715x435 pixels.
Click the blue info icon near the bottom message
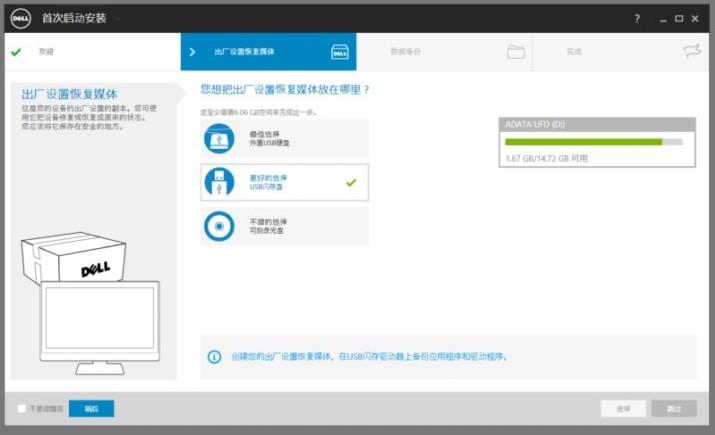point(214,357)
